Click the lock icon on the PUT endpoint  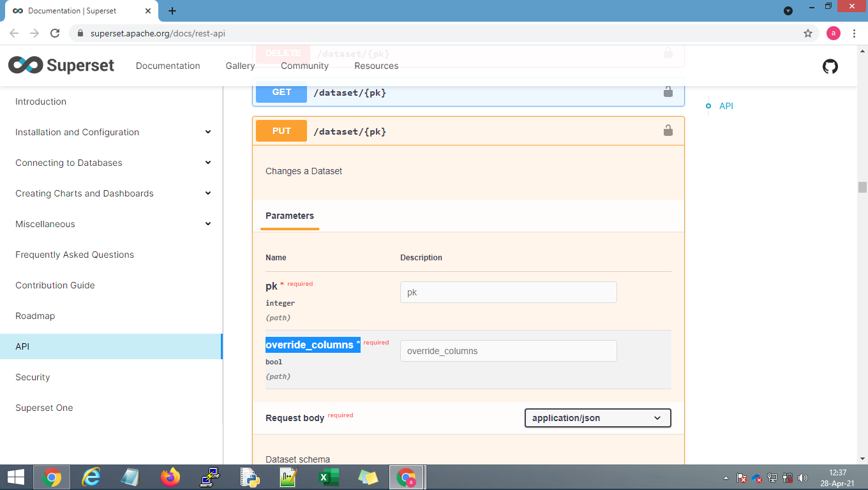(x=668, y=130)
